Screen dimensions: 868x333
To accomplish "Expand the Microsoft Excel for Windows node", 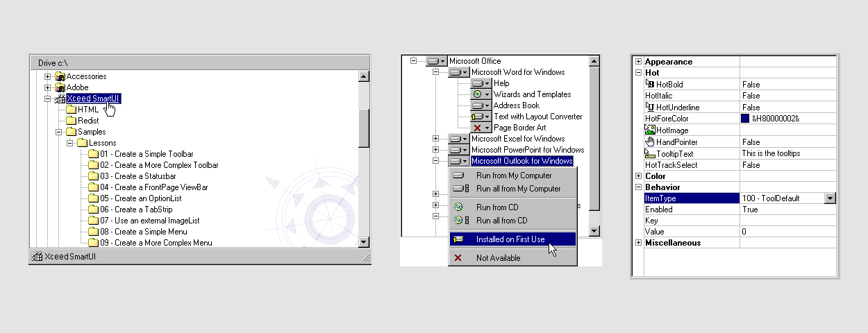I will (x=435, y=139).
